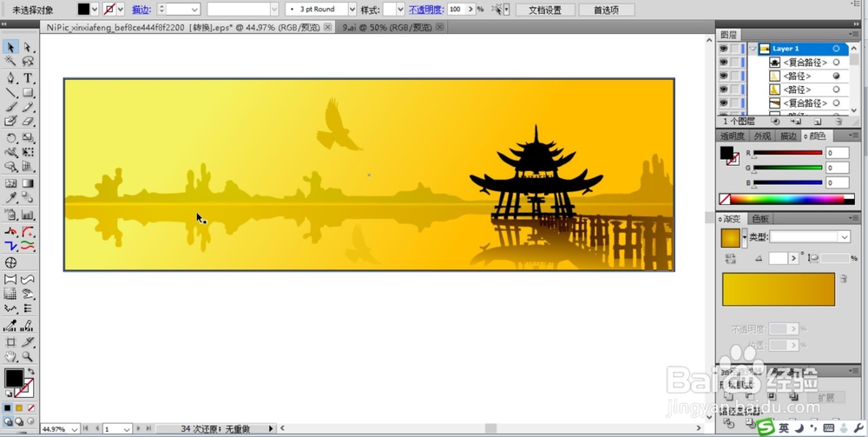Screen dimensions: 868x437
Task: Open zoom level 44.97% dropdown
Action: [74, 428]
